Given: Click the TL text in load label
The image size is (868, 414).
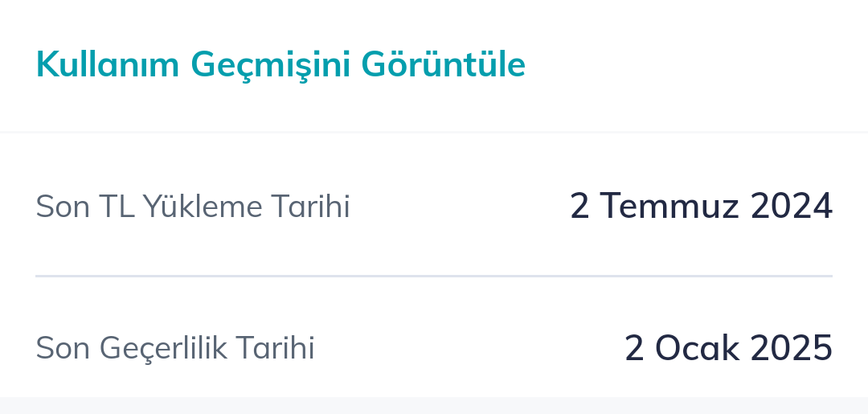Looking at the screenshot, I should tap(117, 207).
